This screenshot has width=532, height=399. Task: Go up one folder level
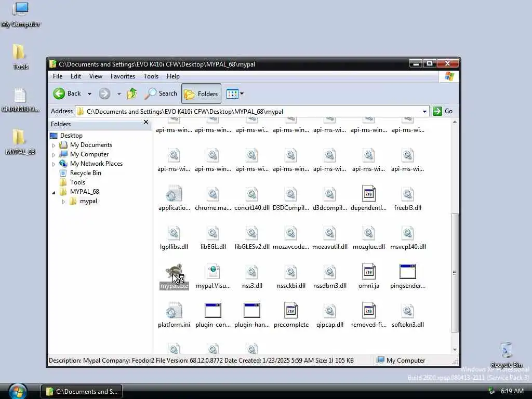132,94
